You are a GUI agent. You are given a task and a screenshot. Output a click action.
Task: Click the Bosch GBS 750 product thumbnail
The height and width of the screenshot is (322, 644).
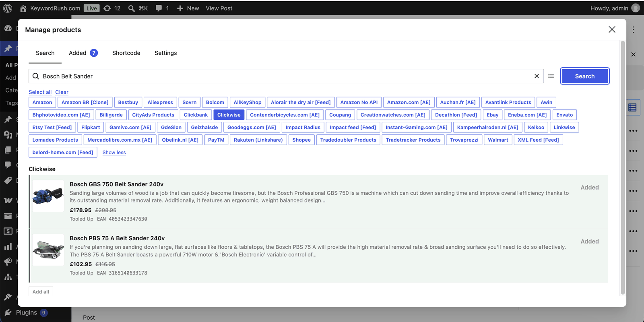pos(48,196)
